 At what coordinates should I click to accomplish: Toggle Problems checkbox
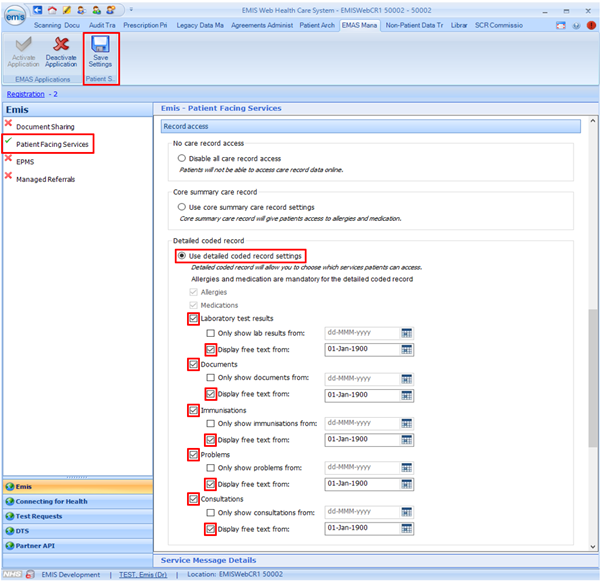[194, 455]
